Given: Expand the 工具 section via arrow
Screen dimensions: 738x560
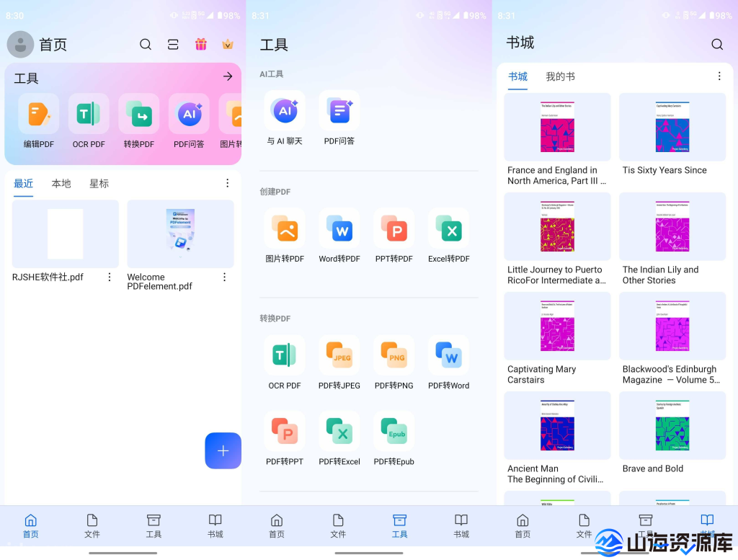Looking at the screenshot, I should coord(228,76).
